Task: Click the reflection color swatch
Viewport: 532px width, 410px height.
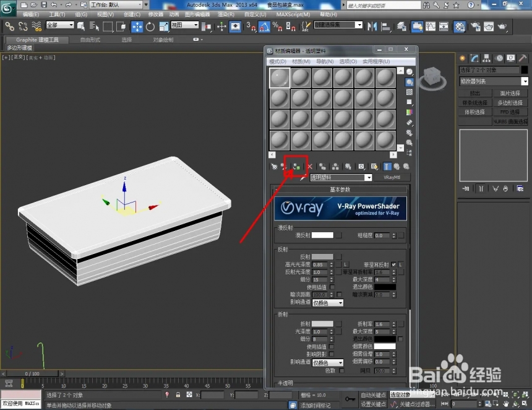Action: coord(322,257)
